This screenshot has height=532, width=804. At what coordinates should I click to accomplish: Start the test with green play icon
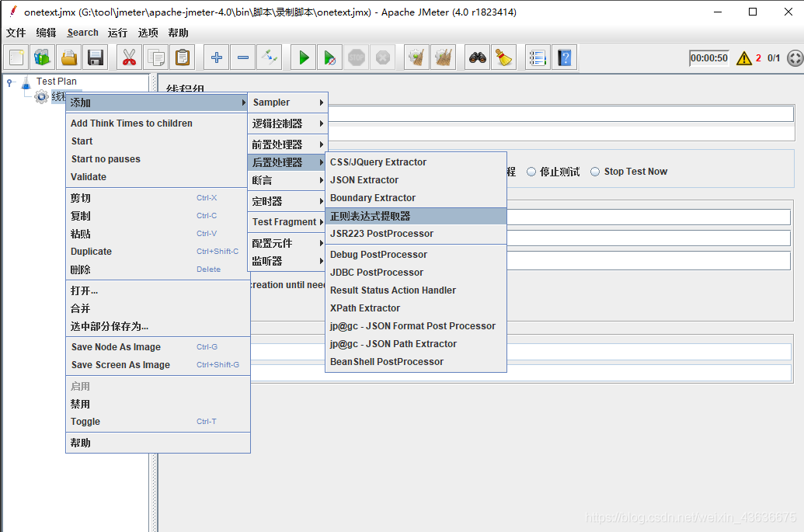click(304, 57)
